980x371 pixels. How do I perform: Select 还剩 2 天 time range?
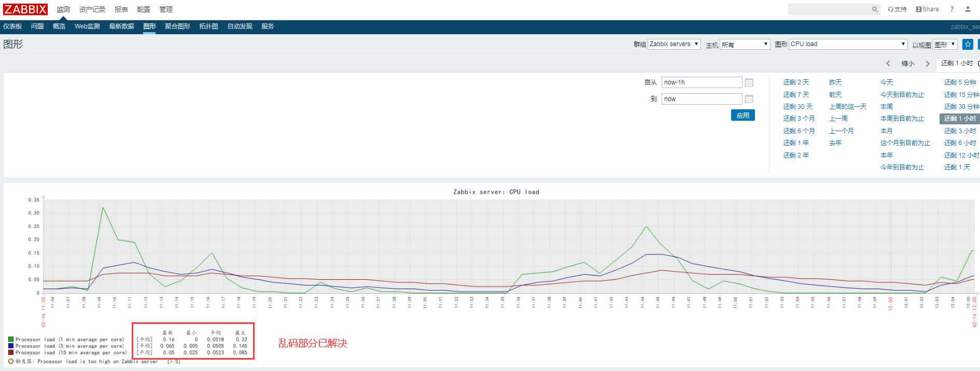pos(796,82)
